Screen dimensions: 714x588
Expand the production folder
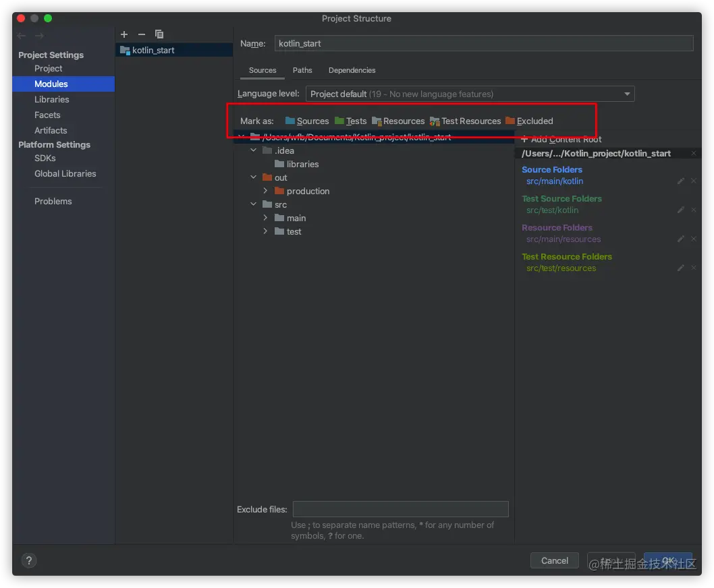[265, 191]
